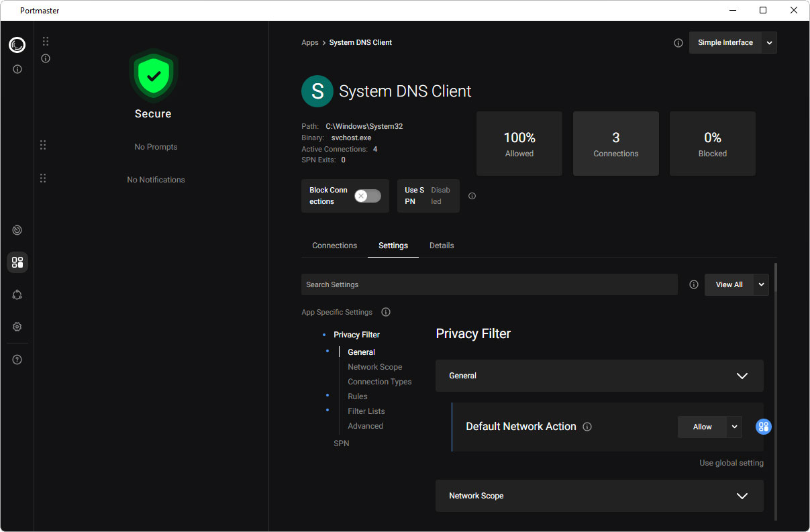Open global settings gear icon in sidebar
Viewport: 810px width, 532px height.
(x=17, y=327)
